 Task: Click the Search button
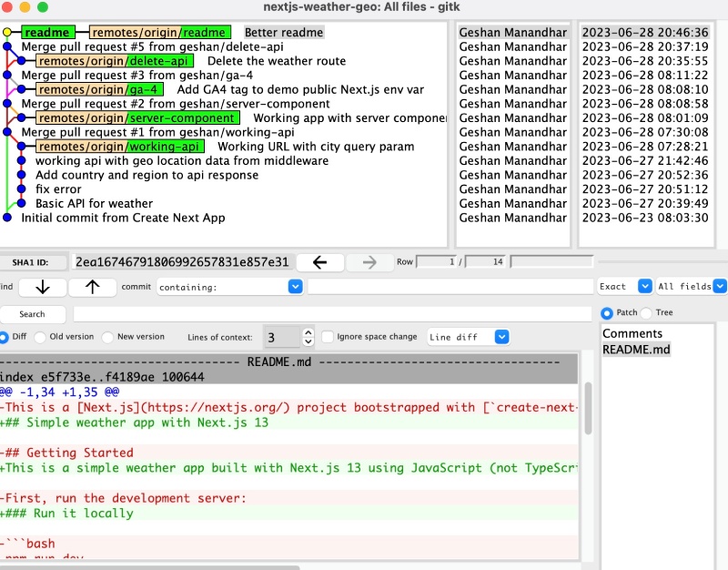33,314
